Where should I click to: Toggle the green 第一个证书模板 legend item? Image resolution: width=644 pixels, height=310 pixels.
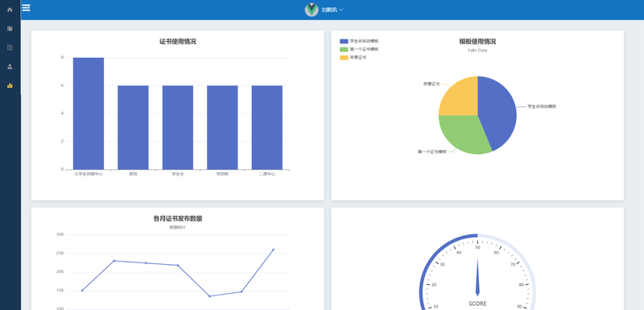click(359, 49)
